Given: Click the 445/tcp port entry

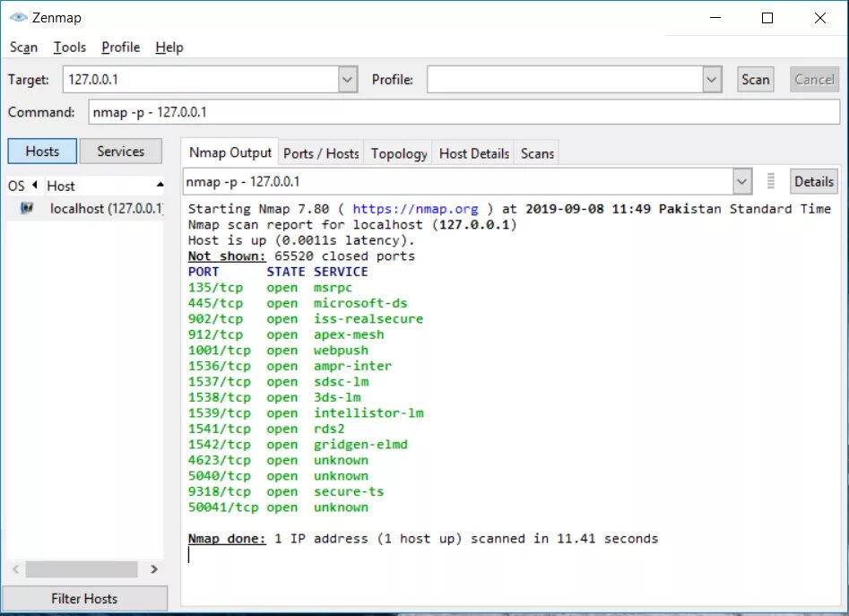Looking at the screenshot, I should [x=215, y=303].
